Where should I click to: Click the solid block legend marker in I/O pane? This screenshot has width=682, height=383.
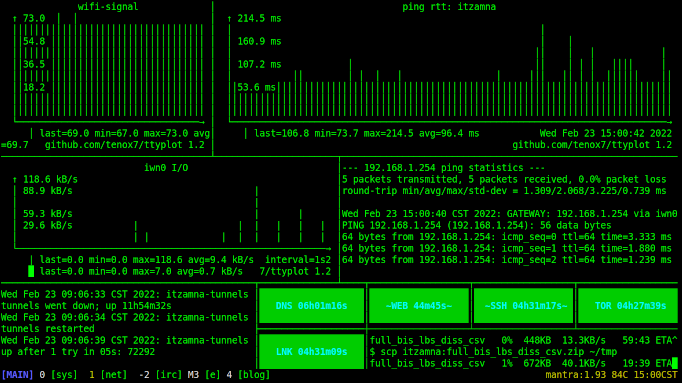pos(31,271)
